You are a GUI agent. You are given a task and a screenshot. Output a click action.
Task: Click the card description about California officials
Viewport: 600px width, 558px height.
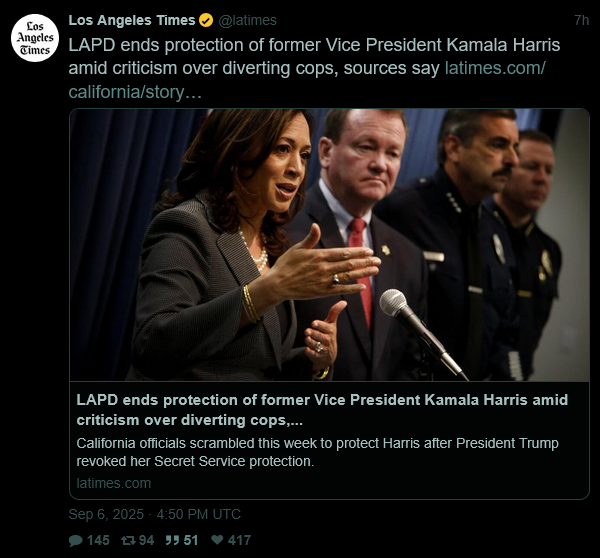pyautogui.click(x=318, y=452)
